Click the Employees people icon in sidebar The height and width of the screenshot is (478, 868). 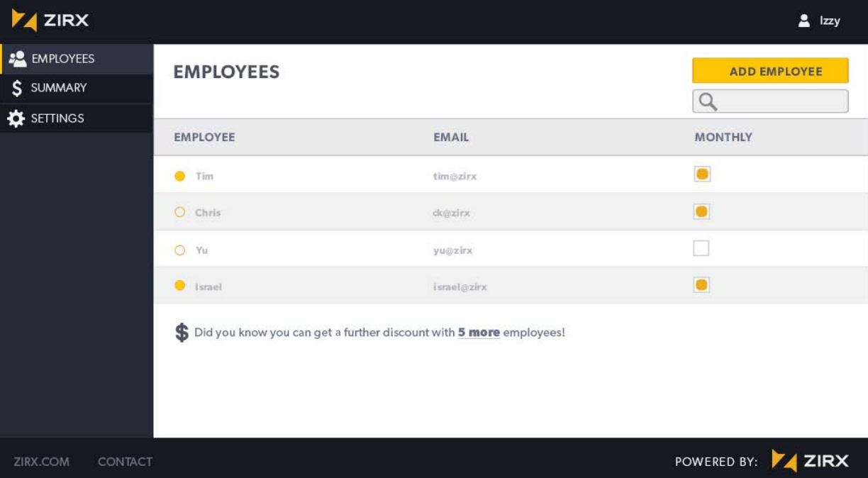(18, 59)
